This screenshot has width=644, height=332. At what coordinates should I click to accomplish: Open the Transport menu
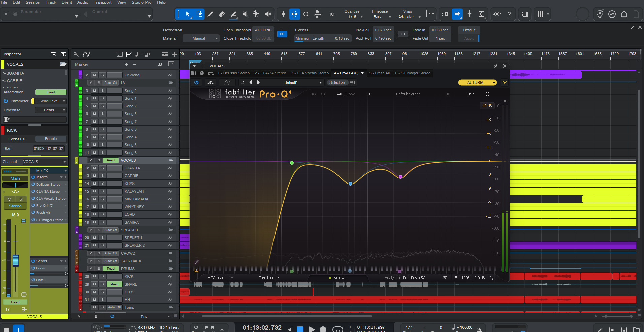103,2
